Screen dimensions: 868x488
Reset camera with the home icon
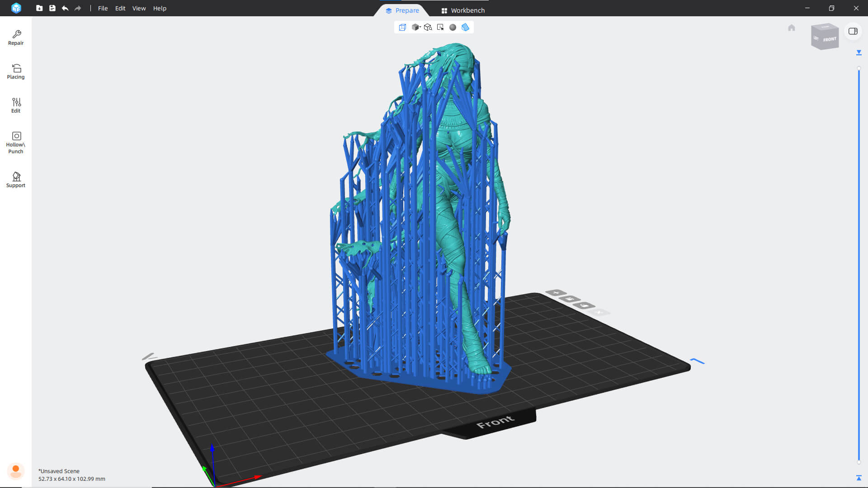point(792,28)
